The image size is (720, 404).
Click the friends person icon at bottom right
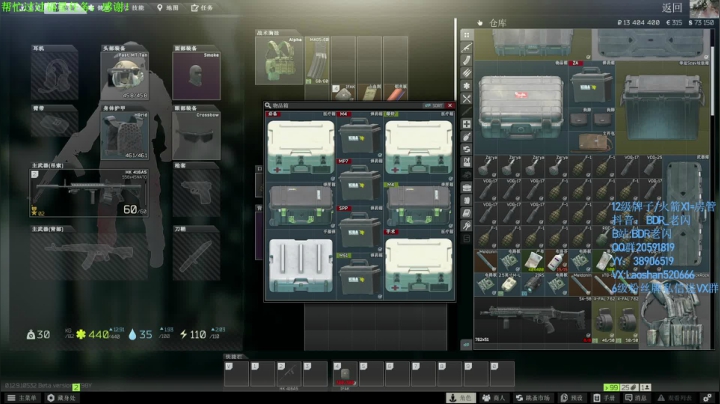pyautogui.click(x=645, y=387)
